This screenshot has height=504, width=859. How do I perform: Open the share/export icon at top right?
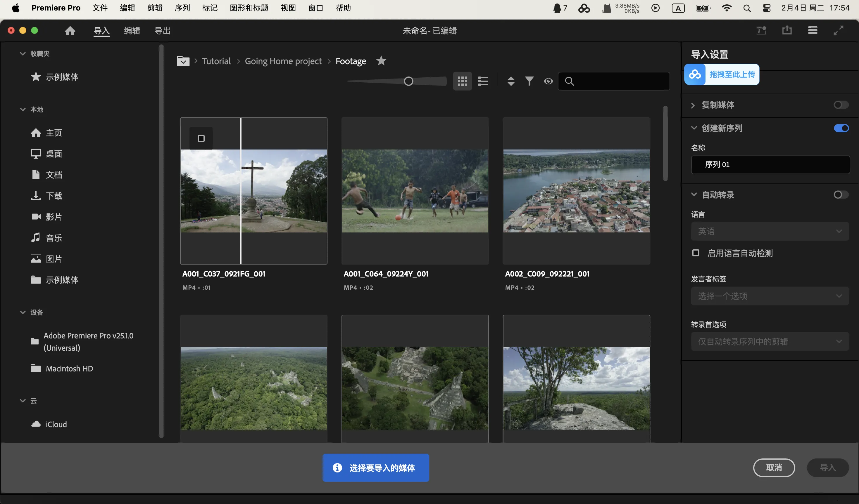787,30
